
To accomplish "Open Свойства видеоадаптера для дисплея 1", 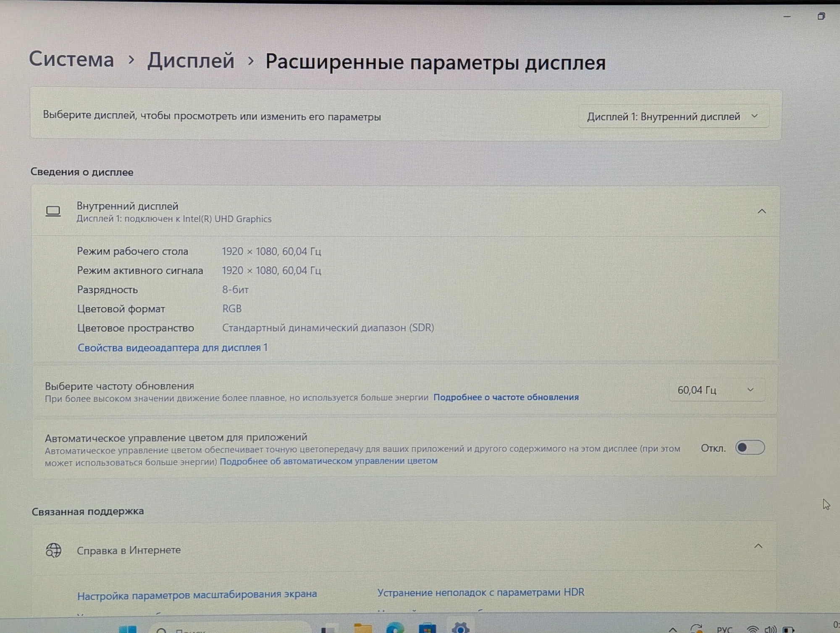I will tap(173, 348).
